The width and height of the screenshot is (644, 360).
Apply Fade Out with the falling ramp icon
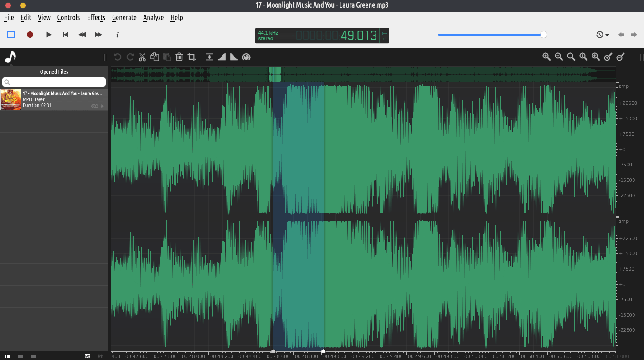point(234,57)
